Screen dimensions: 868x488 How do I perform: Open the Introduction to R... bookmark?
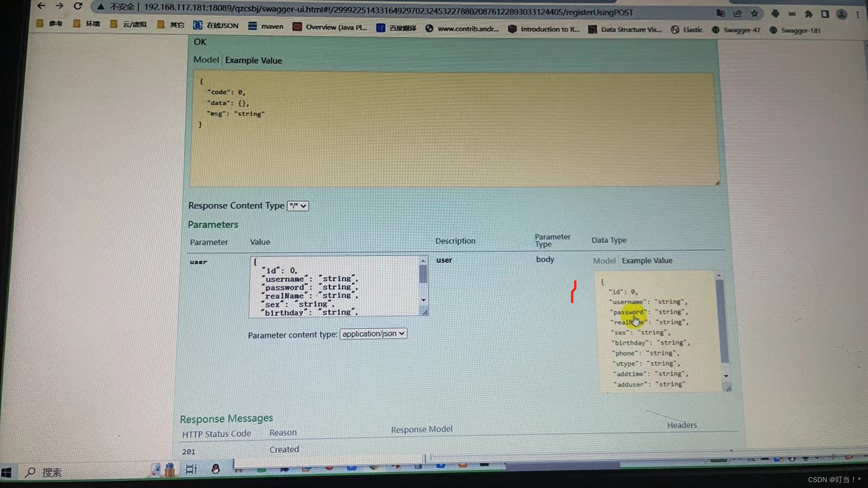[x=544, y=29]
